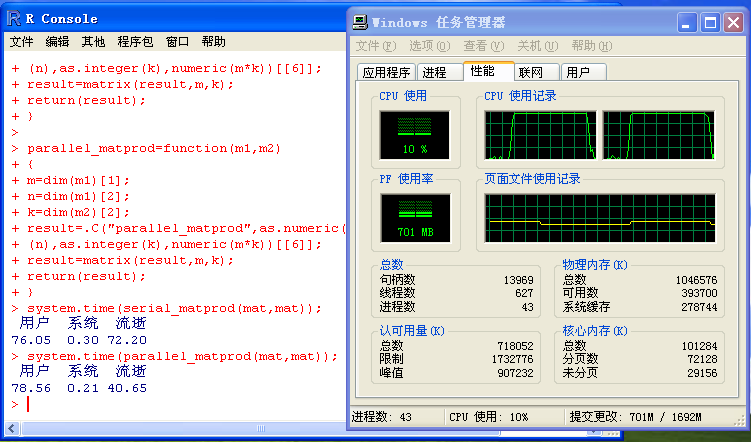751x442 pixels.
Task: Select the 联网 tab
Action: coord(531,72)
